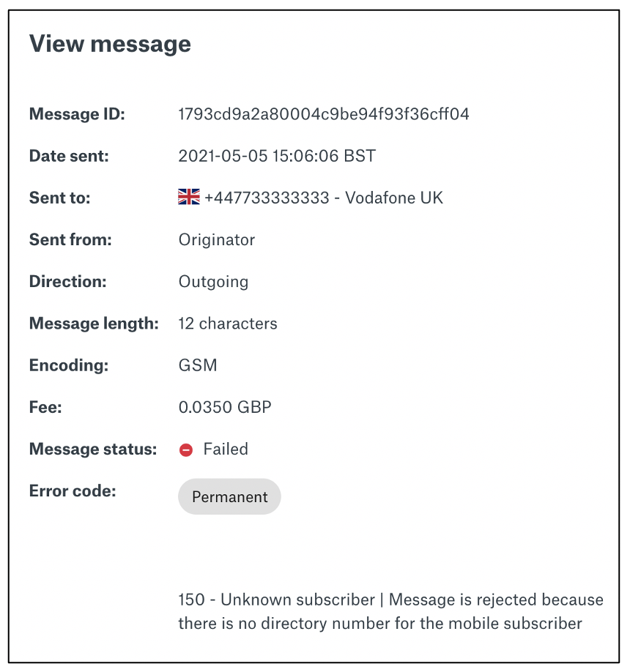630x672 pixels.
Task: Click the View message heading
Action: [x=110, y=44]
